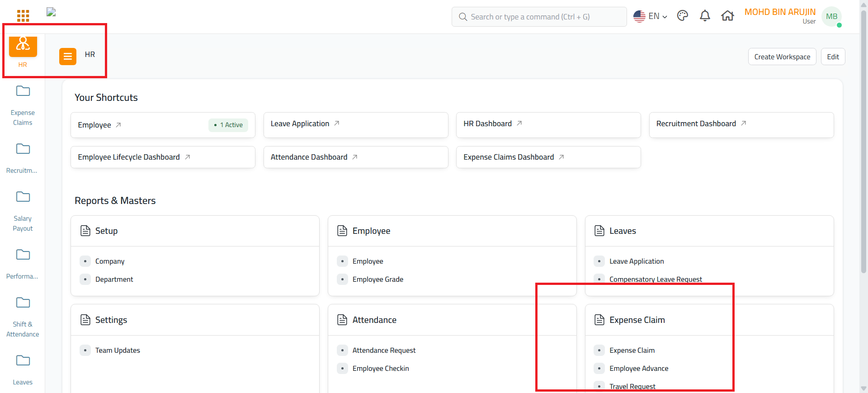The height and width of the screenshot is (393, 868).
Task: Open notifications bell
Action: (x=705, y=16)
